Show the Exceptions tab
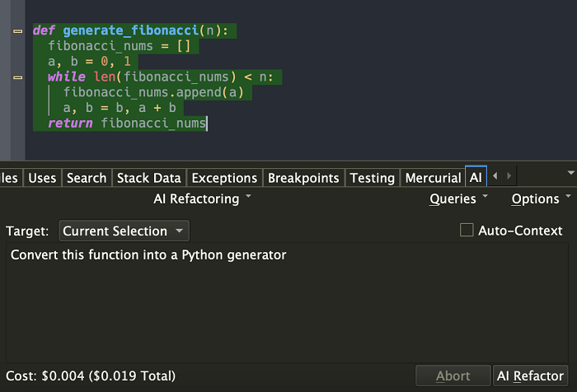 (224, 178)
